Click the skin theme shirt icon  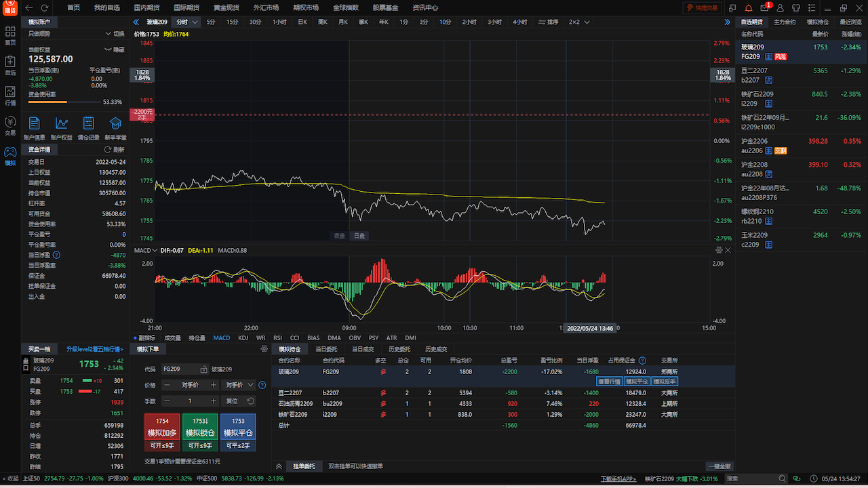[796, 8]
